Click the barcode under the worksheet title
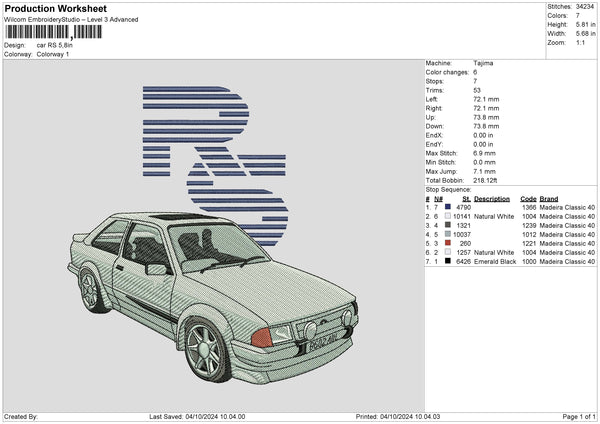Viewport: 600px width, 424px height. pos(54,32)
